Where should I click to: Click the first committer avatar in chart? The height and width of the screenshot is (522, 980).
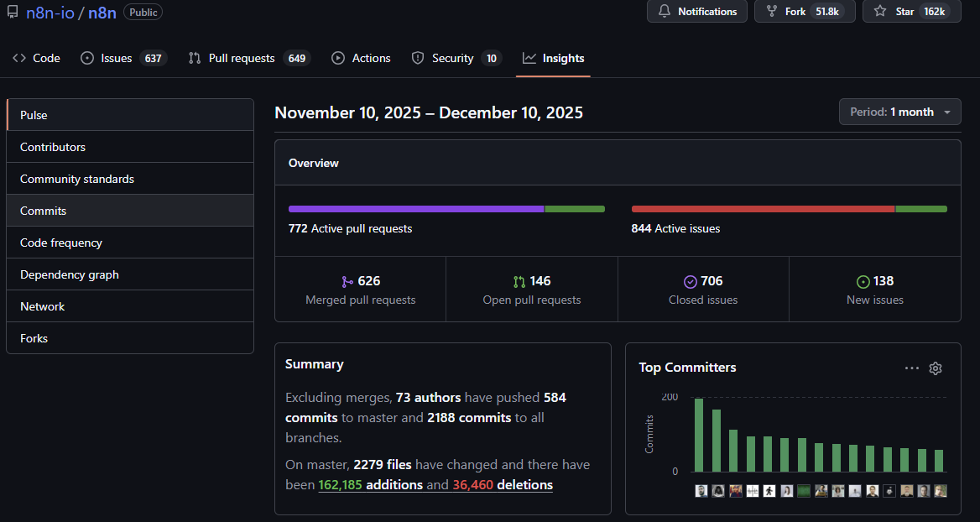tap(701, 491)
